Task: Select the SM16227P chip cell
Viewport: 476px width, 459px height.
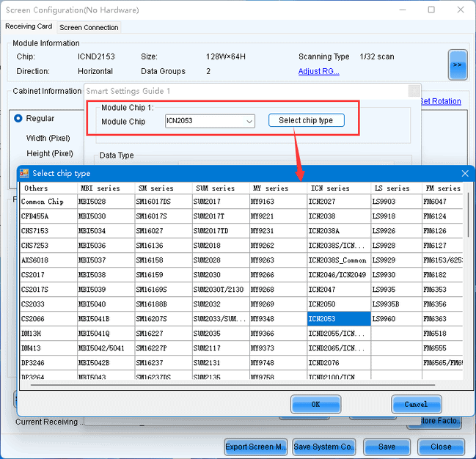Action: 164,348
